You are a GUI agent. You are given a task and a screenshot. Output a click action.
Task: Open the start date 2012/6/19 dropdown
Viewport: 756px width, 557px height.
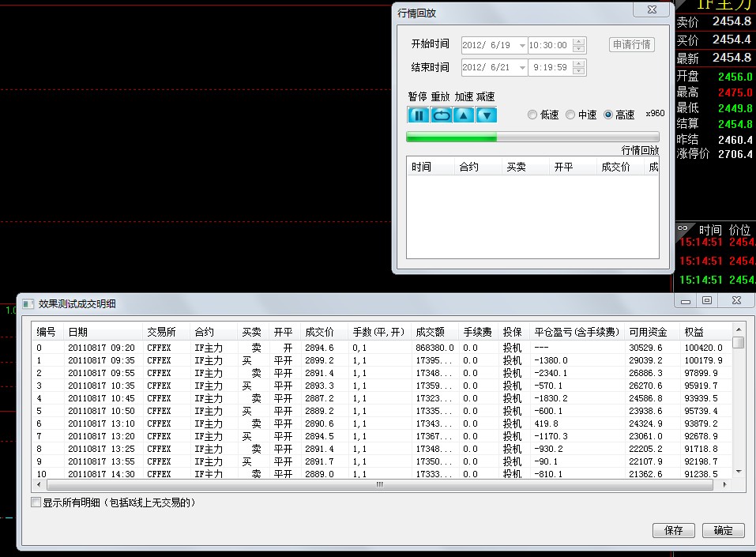521,45
